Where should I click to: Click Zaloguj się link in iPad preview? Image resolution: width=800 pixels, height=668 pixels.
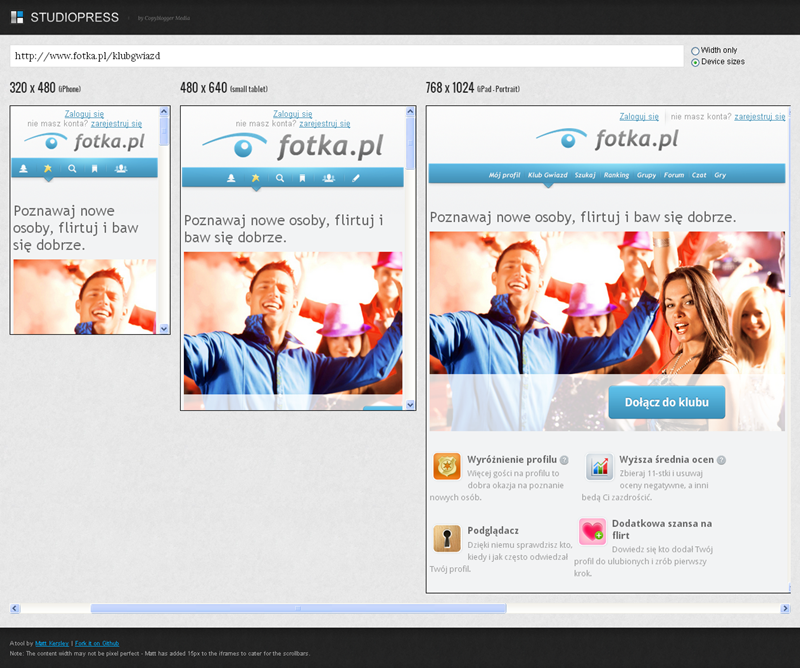(639, 117)
